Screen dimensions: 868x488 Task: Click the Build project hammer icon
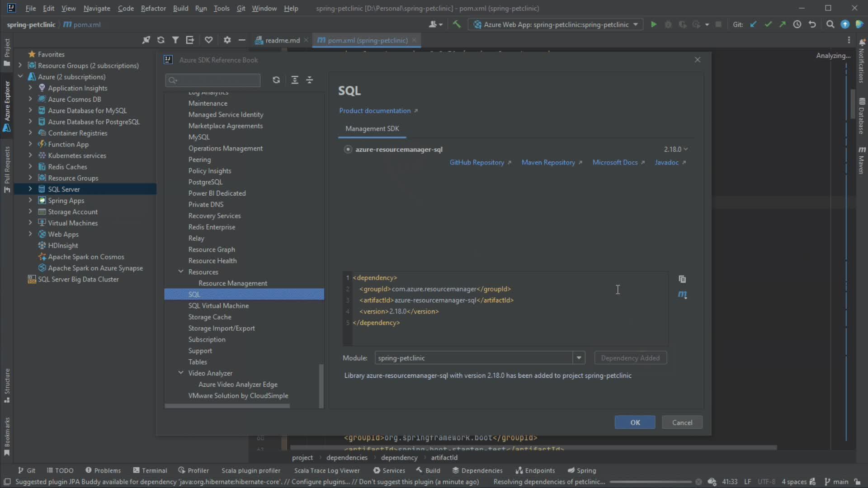[x=457, y=24]
